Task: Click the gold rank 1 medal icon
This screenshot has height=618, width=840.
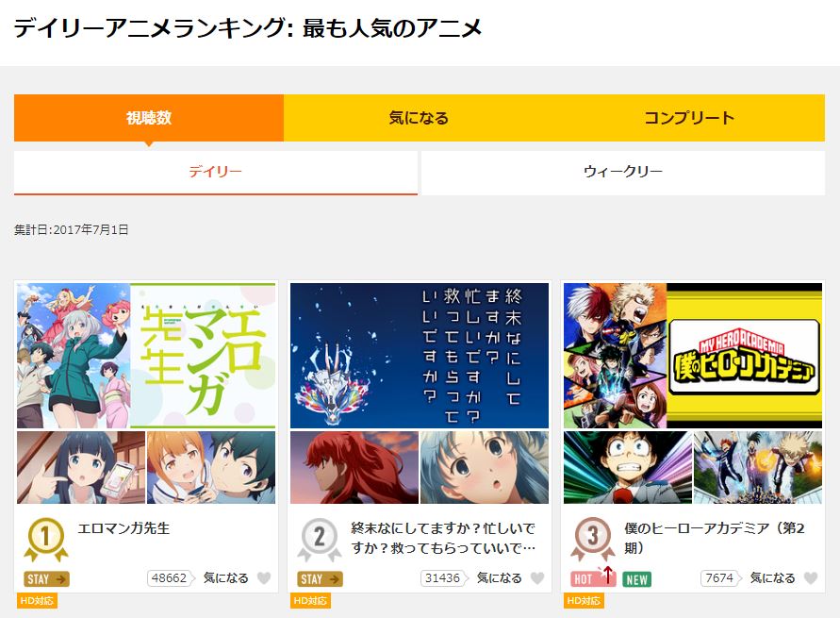Action: click(45, 539)
